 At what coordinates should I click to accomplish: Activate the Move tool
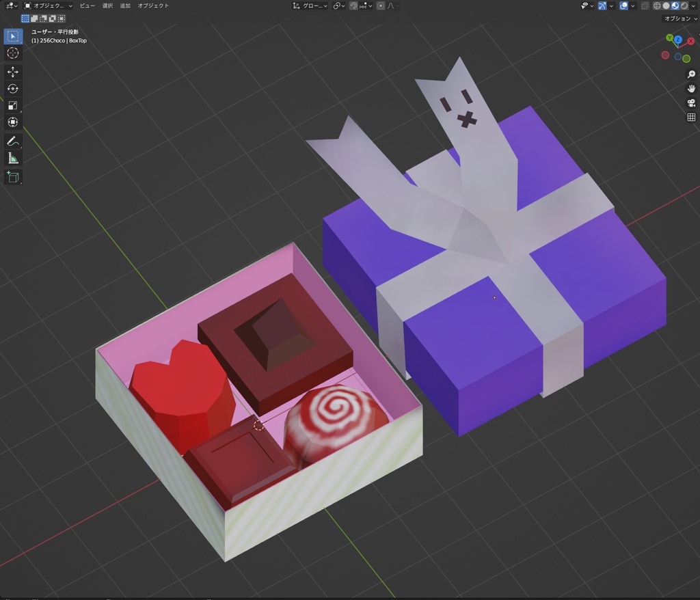pyautogui.click(x=13, y=72)
